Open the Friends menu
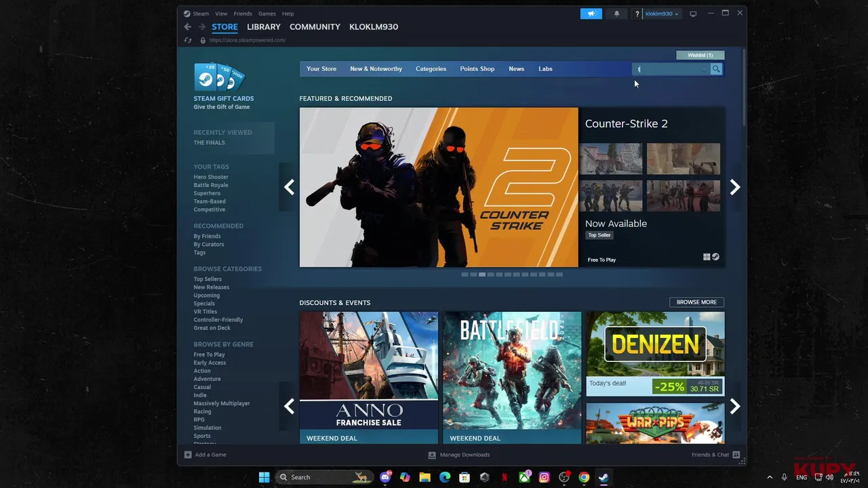The height and width of the screenshot is (488, 868). tap(243, 14)
